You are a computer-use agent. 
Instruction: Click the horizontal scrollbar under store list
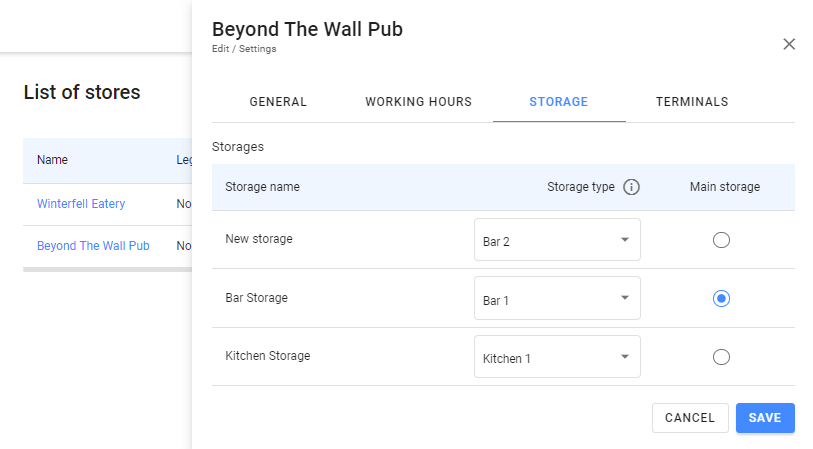click(107, 269)
